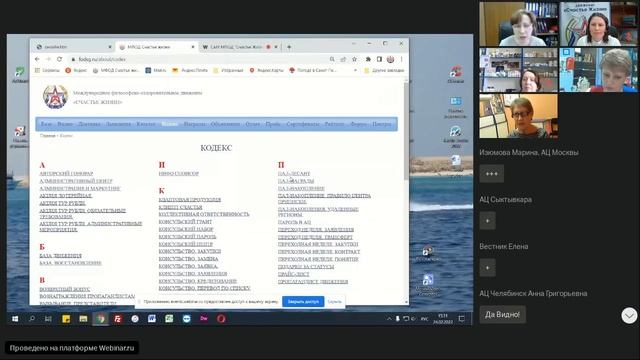Click the taskbar language indicator РУС
The width and height of the screenshot is (640, 360).
(x=424, y=319)
